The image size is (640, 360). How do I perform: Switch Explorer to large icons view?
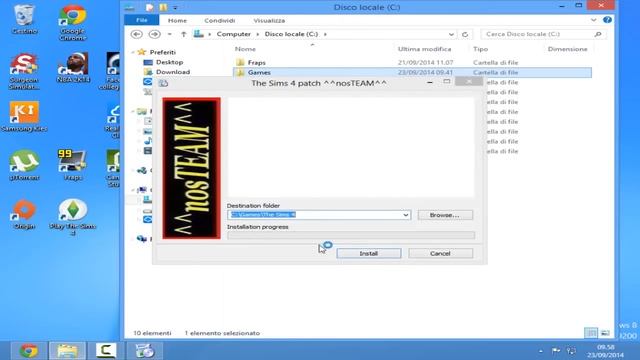click(605, 333)
